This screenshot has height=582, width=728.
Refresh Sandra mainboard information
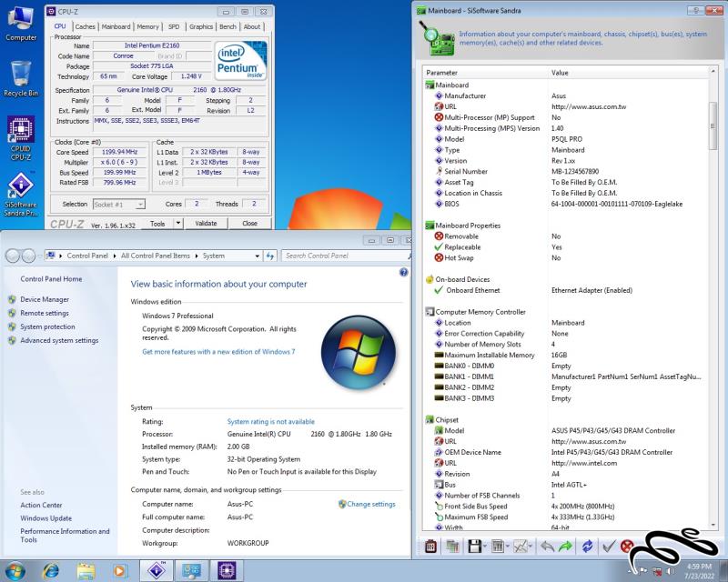587,547
